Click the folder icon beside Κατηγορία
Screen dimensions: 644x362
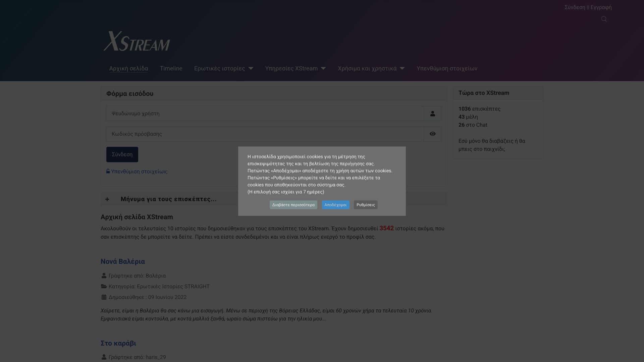[104, 286]
